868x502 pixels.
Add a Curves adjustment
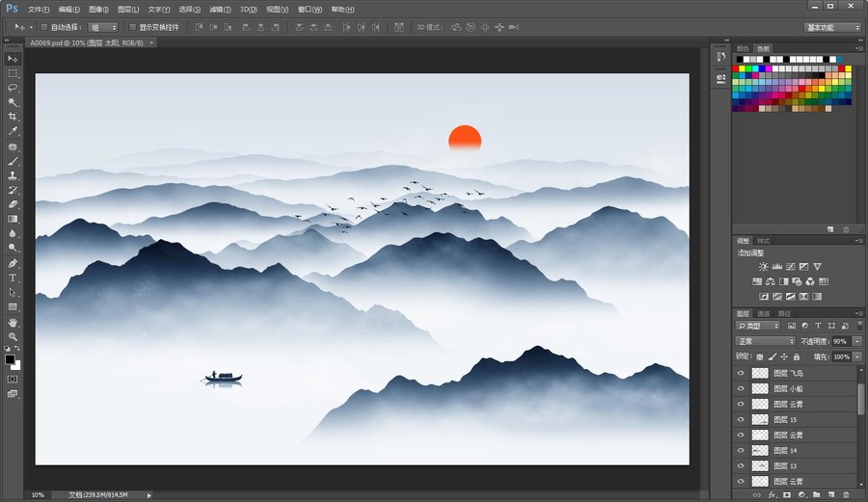tap(791, 267)
